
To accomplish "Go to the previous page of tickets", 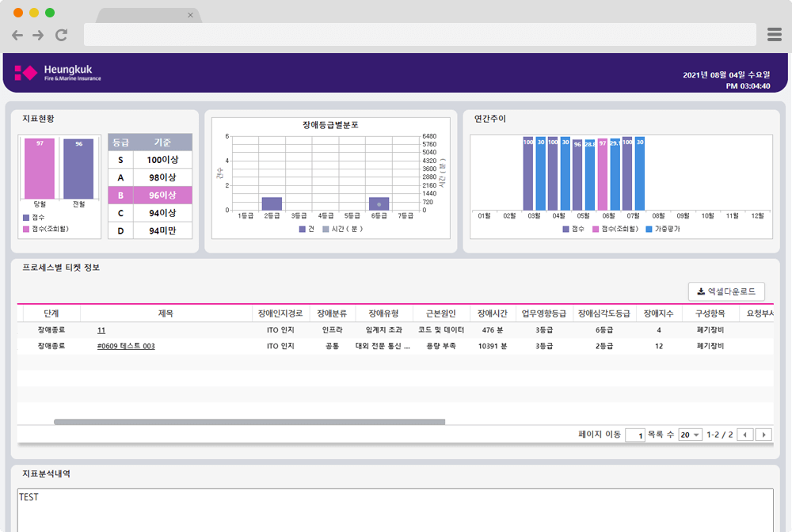I will tap(745, 435).
